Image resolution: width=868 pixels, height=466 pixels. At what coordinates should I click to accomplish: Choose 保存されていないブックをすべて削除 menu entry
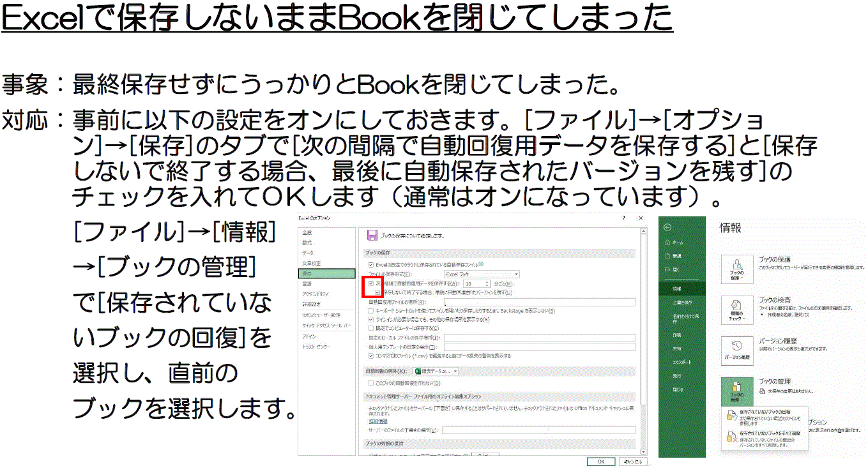tap(765, 438)
